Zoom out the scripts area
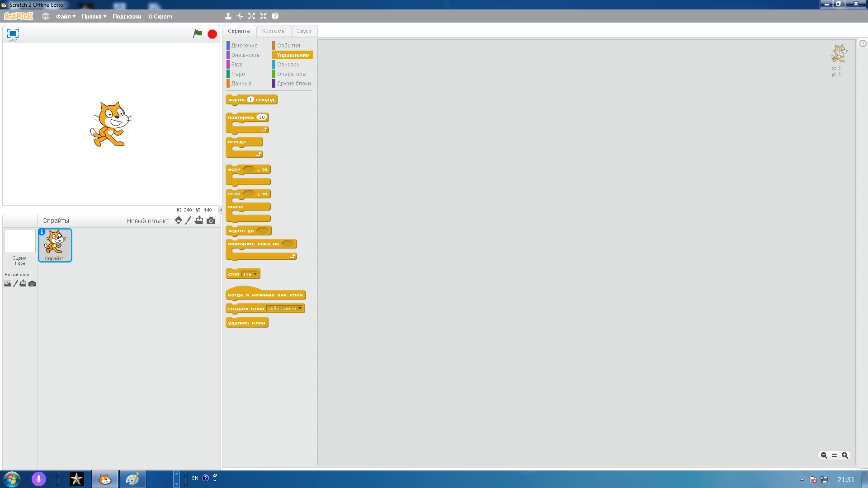Screen dimensions: 868x488 [x=824, y=455]
